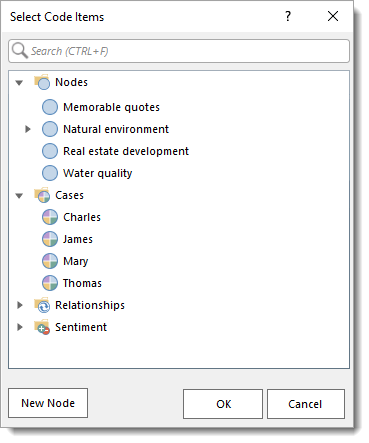
Task: Expand the Relationships folder
Action: (20, 305)
